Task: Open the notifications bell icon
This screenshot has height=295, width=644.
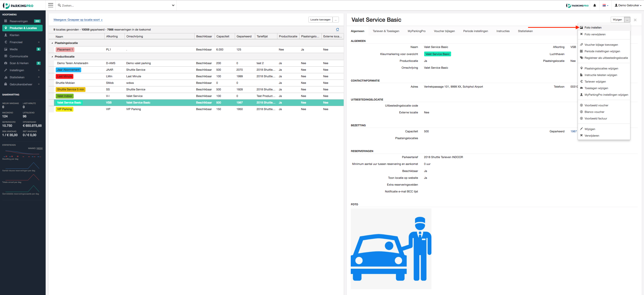Action: coord(595,5)
